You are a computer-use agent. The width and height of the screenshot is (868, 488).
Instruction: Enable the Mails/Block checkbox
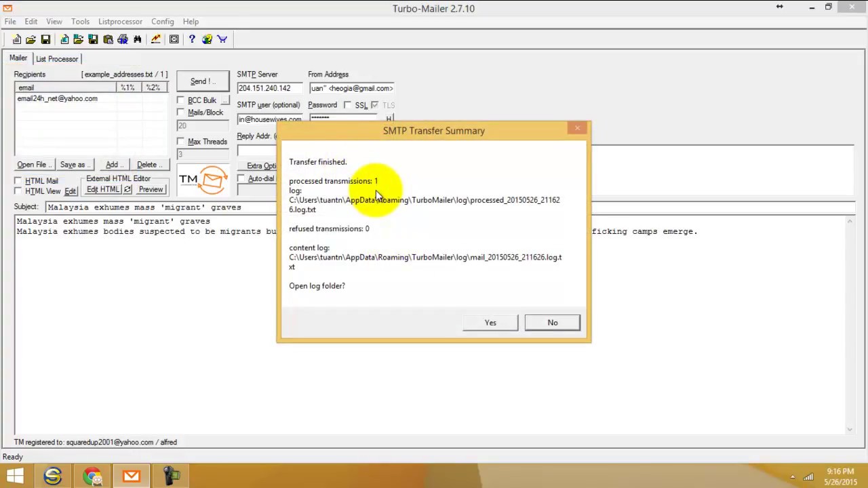[x=180, y=113]
